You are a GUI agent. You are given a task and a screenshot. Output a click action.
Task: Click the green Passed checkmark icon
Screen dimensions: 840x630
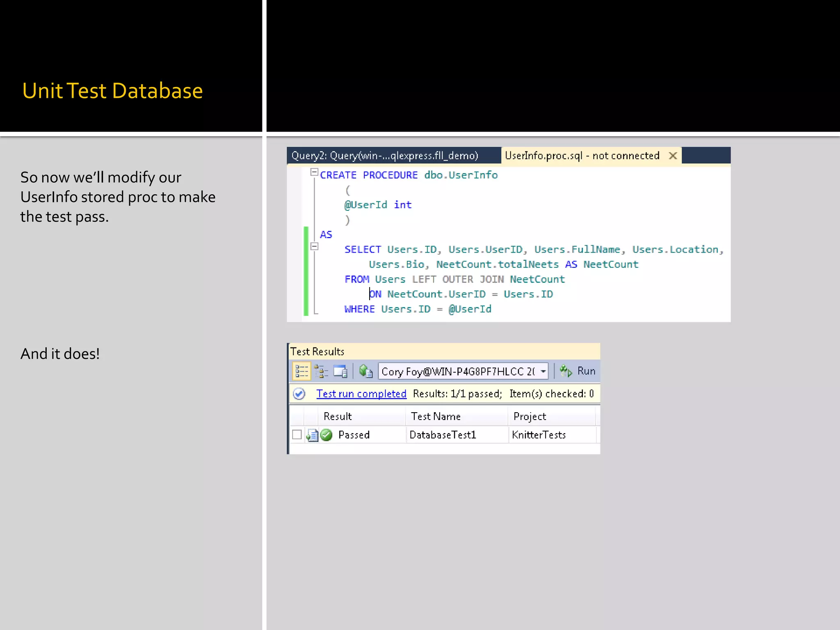pos(326,435)
